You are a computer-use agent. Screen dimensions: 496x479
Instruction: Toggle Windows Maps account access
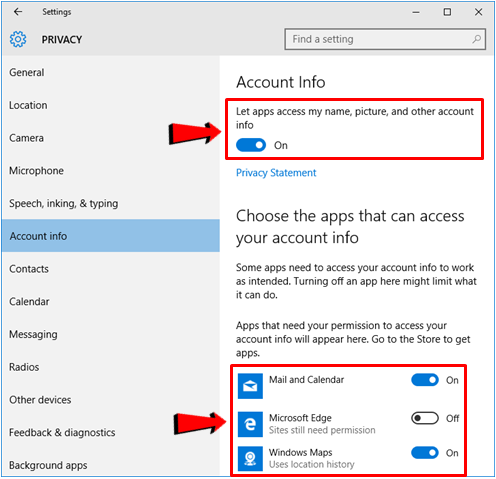[x=425, y=452]
